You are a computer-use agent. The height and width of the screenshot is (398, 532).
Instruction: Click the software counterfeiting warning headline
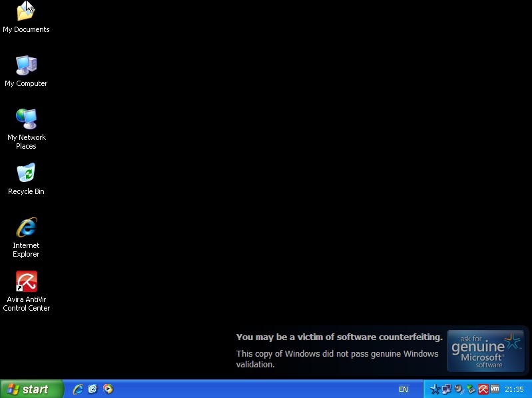point(340,337)
